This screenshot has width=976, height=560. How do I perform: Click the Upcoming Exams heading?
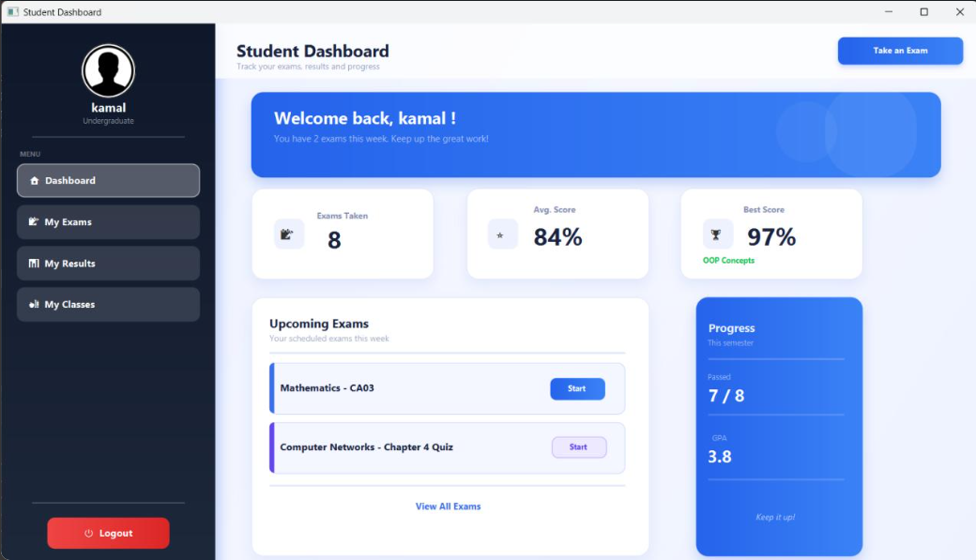[x=319, y=324]
